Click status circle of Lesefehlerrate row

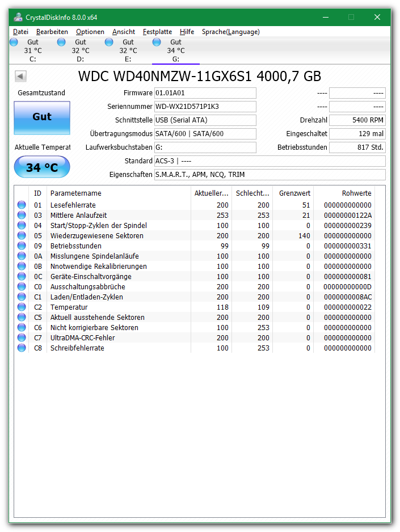pyautogui.click(x=22, y=205)
